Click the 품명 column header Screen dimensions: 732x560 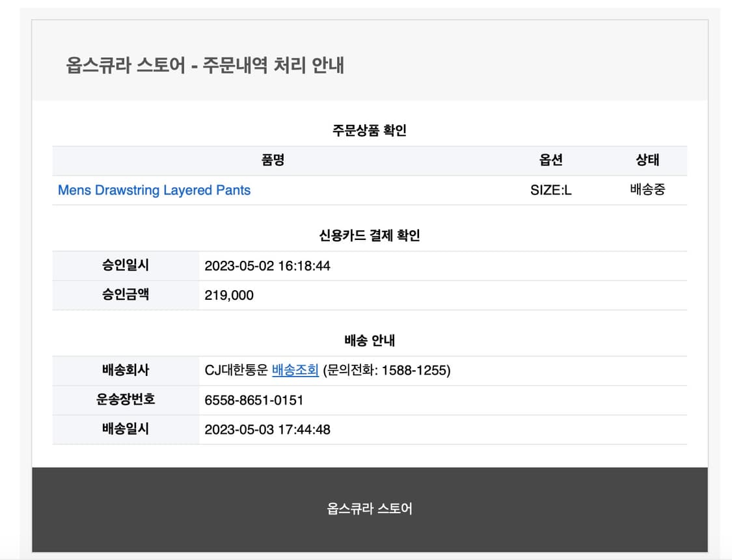pos(273,161)
